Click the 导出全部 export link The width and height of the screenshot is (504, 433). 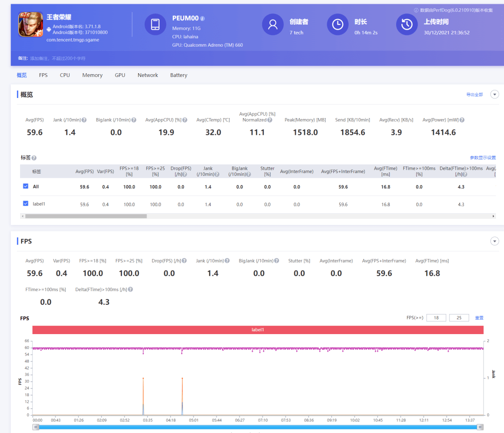click(475, 95)
